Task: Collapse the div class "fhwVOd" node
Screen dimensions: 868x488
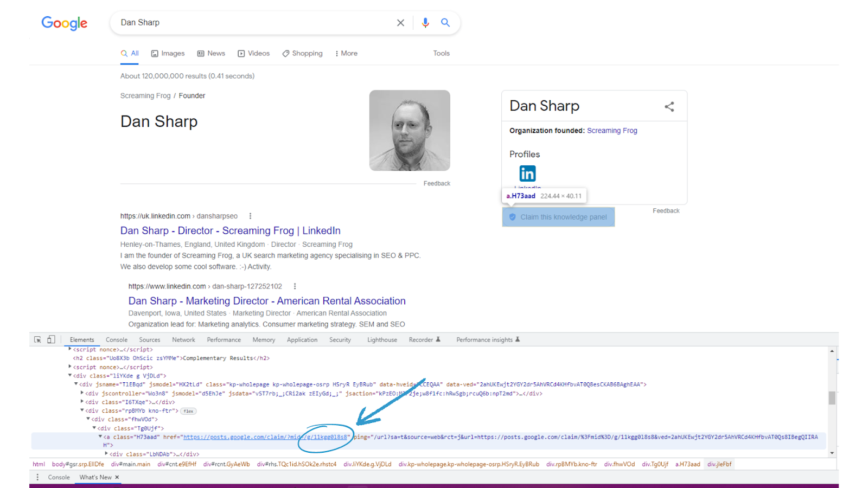Action: (x=88, y=419)
